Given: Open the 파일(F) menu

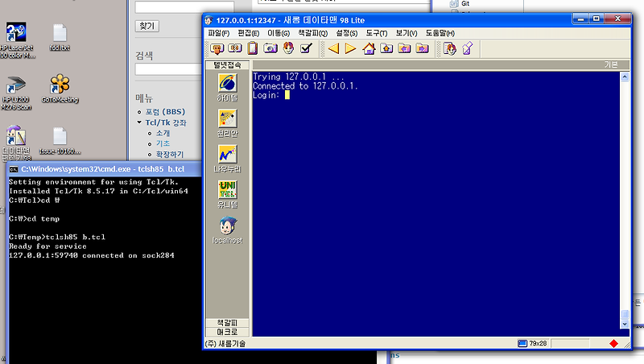Looking at the screenshot, I should coord(218,33).
